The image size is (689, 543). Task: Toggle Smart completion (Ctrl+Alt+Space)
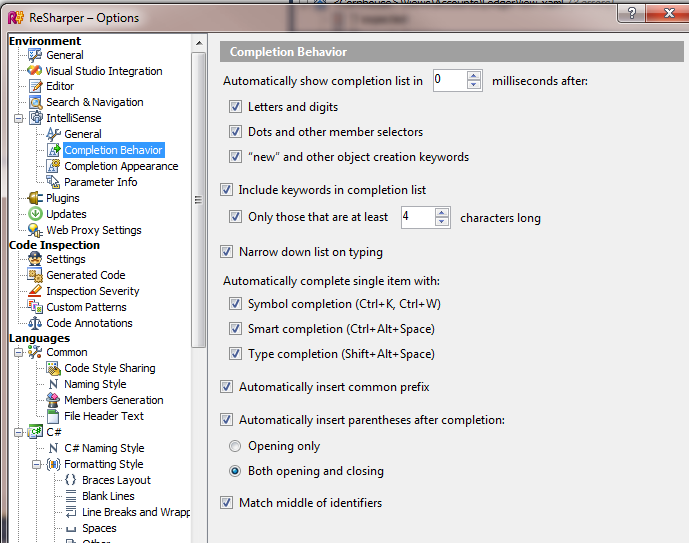(236, 329)
